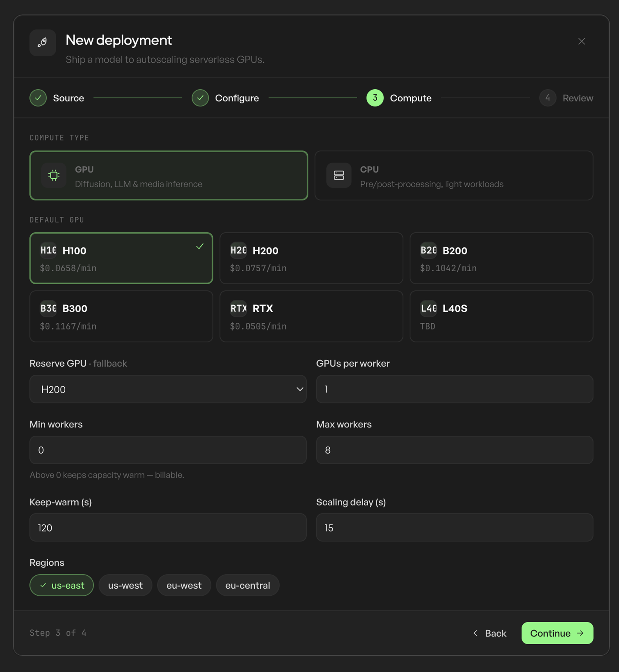This screenshot has height=672, width=619.
Task: Enable the eu-central region chip
Action: [248, 585]
